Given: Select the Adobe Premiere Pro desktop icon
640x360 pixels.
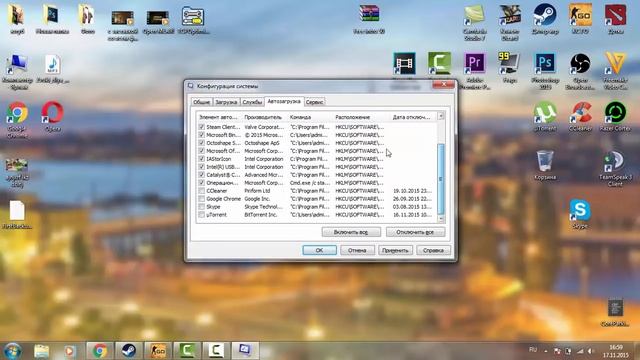Looking at the screenshot, I should [x=475, y=64].
